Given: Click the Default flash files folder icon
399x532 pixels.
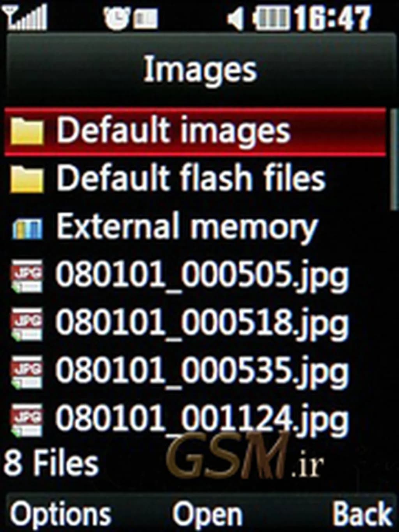Looking at the screenshot, I should point(26,179).
